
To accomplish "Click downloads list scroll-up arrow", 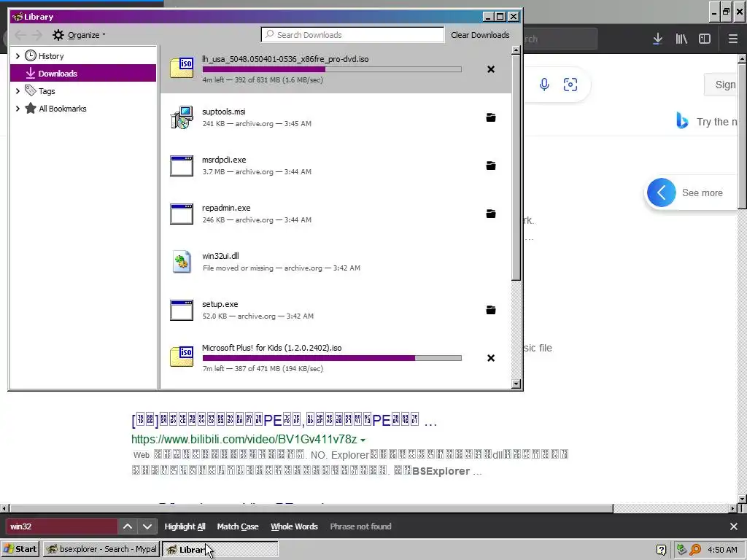I will coord(516,50).
